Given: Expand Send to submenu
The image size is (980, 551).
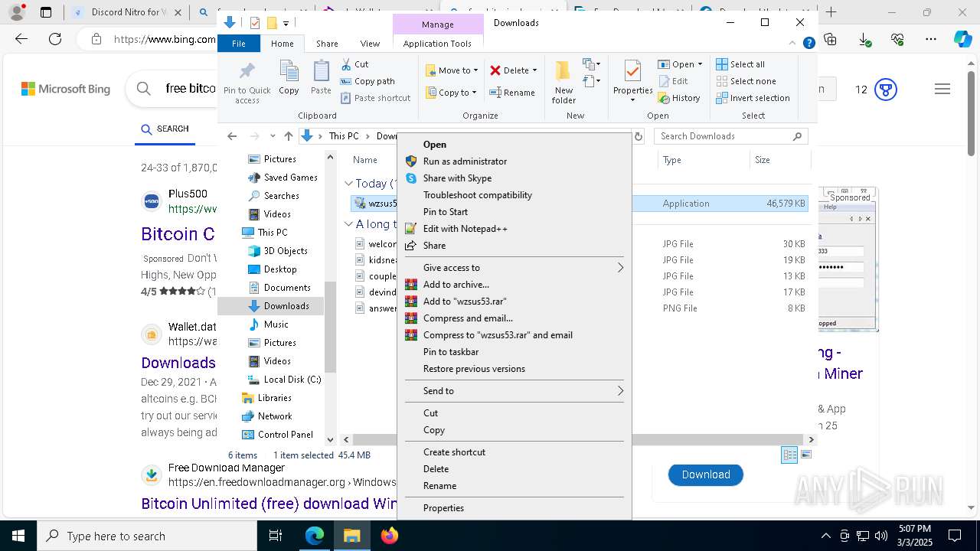Looking at the screenshot, I should 514,391.
